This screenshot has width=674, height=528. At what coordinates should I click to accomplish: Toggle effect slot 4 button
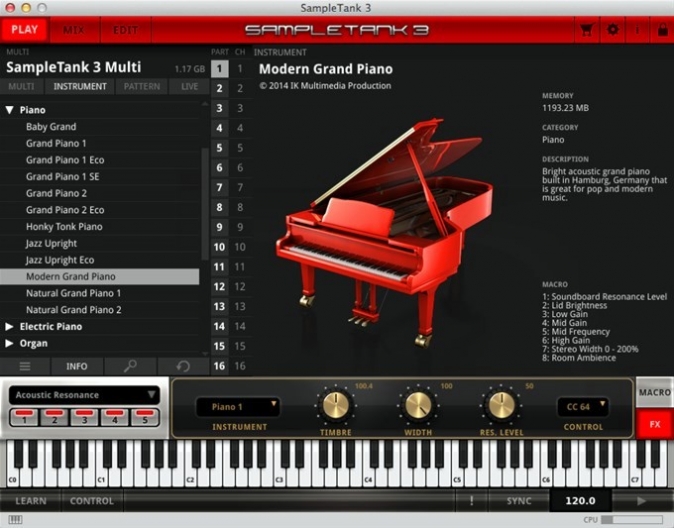click(114, 417)
